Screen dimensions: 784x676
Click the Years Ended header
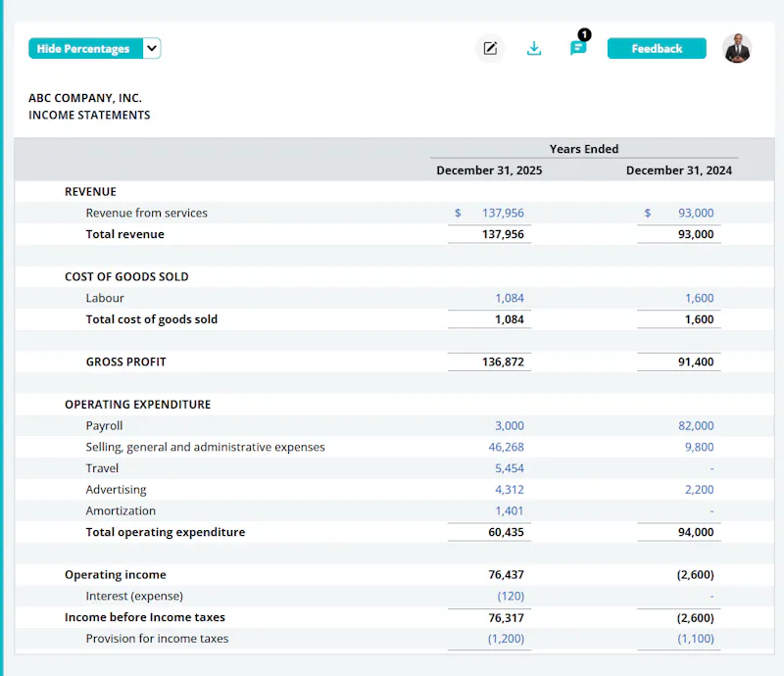(584, 149)
